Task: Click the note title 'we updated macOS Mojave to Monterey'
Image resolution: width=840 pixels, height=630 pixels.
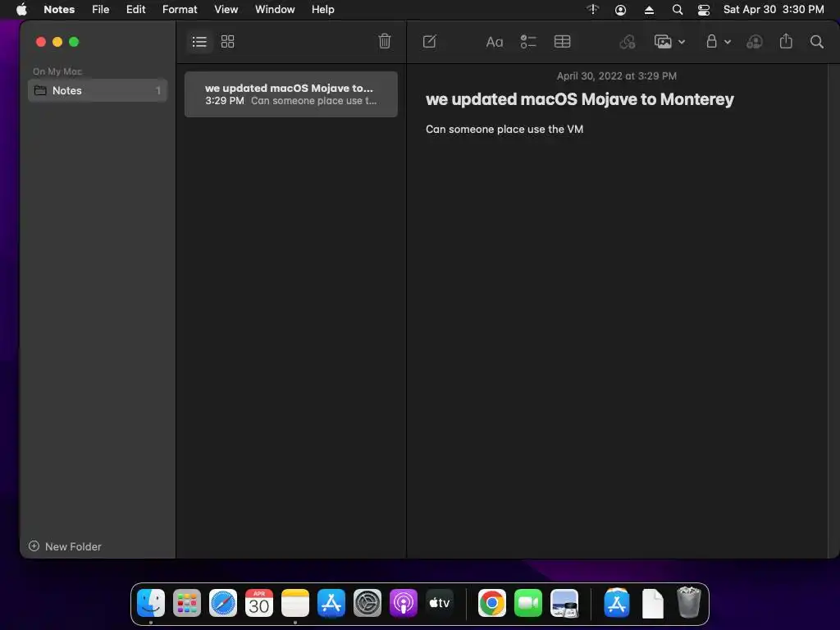Action: click(x=580, y=99)
